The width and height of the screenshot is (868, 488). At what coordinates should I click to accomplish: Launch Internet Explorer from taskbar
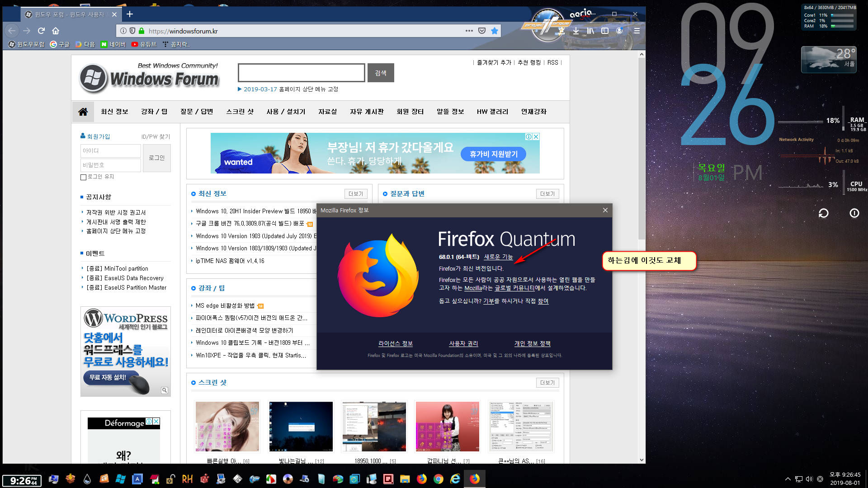tap(455, 479)
